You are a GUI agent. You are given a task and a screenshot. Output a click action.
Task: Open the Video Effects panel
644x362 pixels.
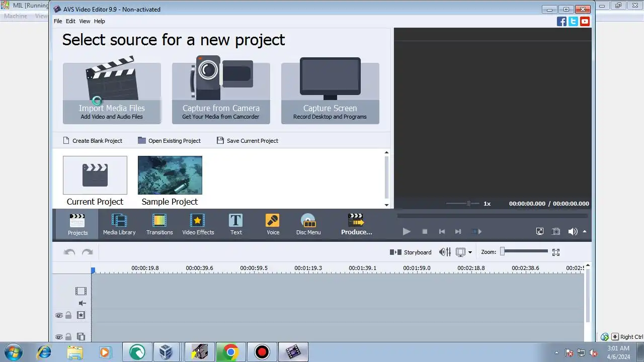point(198,224)
